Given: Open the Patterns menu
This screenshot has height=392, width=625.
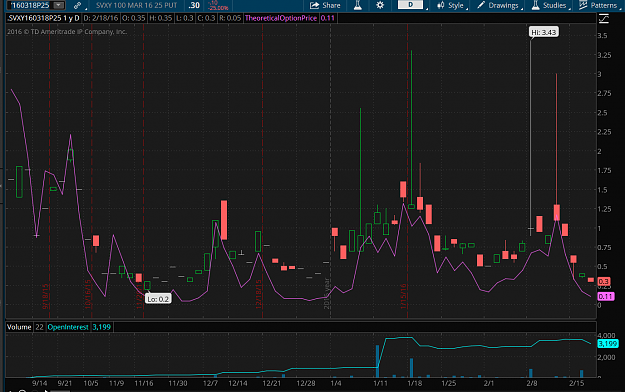Looking at the screenshot, I should point(603,5).
